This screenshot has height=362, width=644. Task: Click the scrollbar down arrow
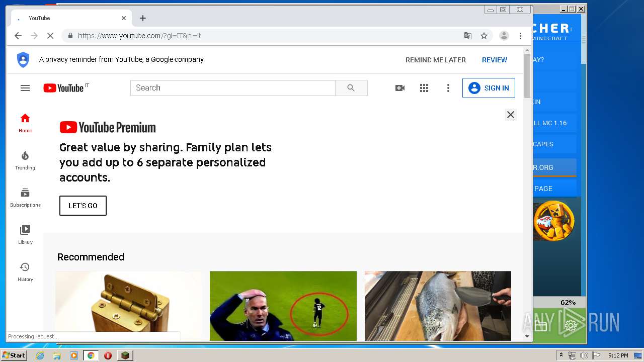coord(527,336)
